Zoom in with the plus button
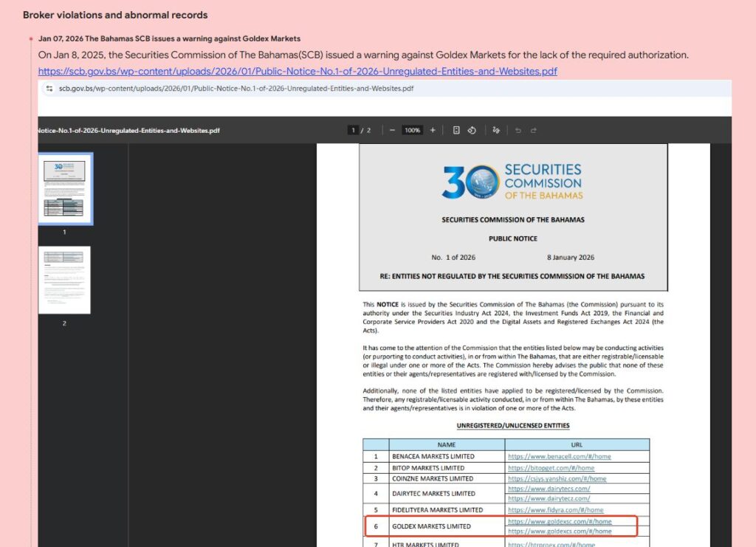Image resolution: width=756 pixels, height=547 pixels. click(433, 130)
